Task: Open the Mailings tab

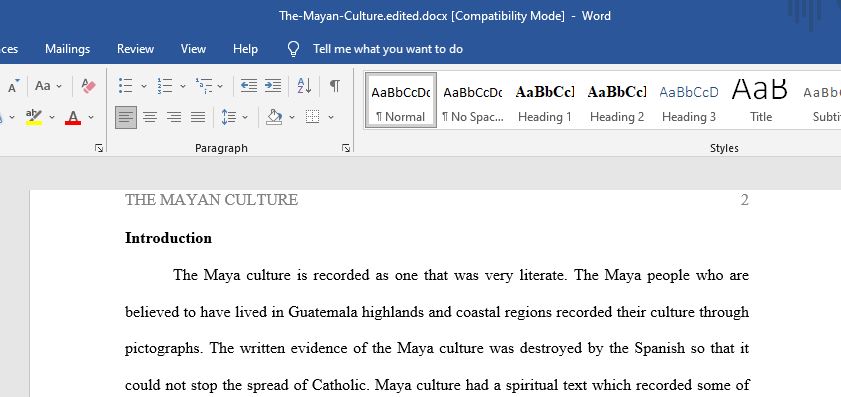Action: (x=68, y=49)
